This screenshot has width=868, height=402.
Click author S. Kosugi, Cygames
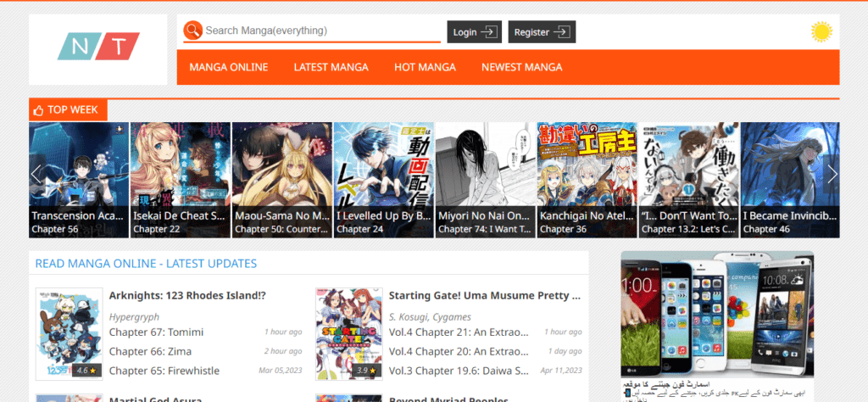click(x=430, y=317)
